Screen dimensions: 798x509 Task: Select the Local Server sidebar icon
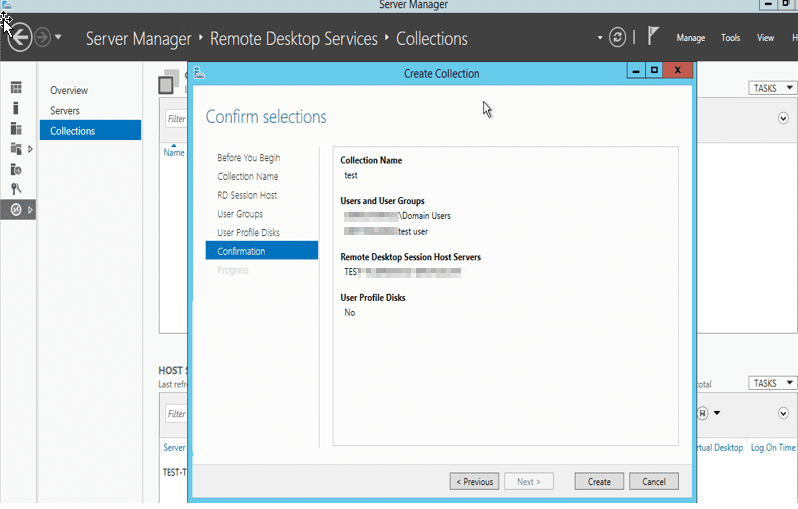point(16,108)
